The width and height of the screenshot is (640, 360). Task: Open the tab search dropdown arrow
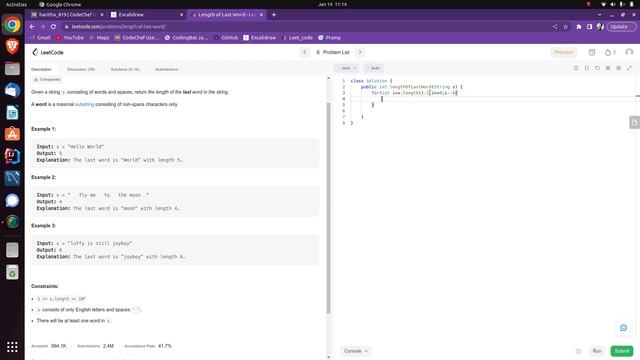[599, 15]
